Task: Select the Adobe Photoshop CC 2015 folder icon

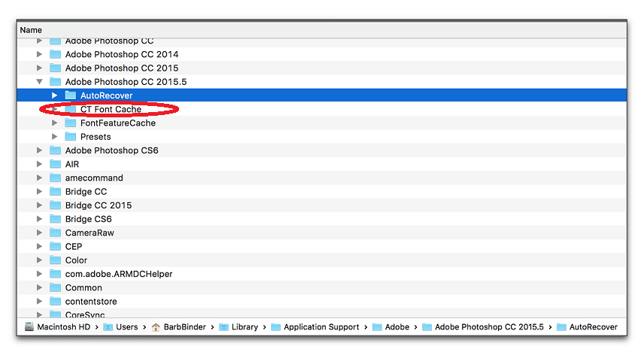Action: [55, 68]
